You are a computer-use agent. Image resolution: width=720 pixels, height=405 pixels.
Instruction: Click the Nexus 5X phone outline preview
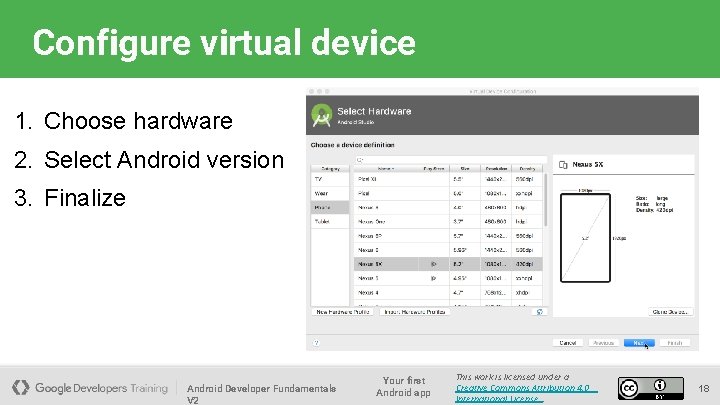585,238
